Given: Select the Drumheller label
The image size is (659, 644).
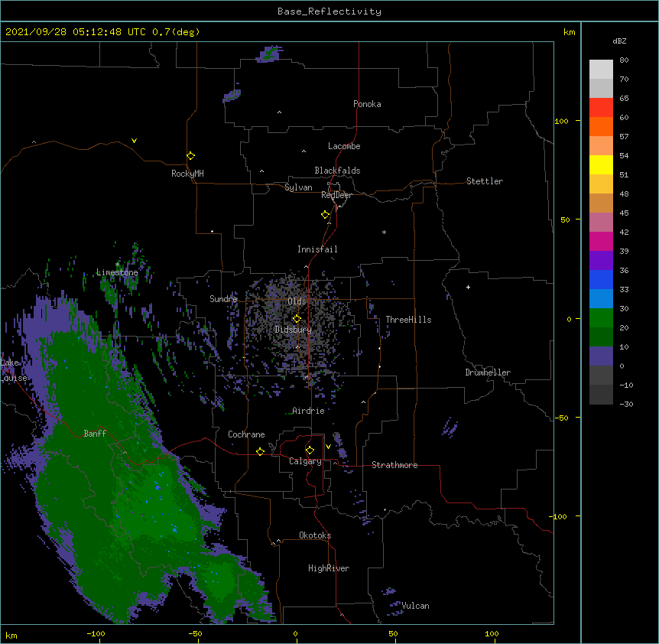Looking at the screenshot, I should pyautogui.click(x=488, y=372).
